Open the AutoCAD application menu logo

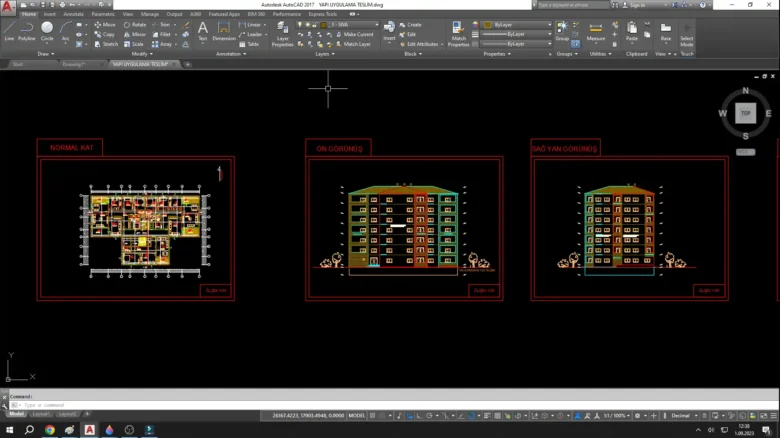(x=7, y=7)
